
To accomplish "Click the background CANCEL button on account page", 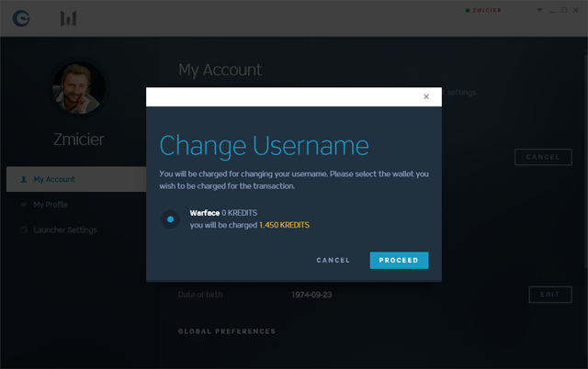I will (x=537, y=157).
